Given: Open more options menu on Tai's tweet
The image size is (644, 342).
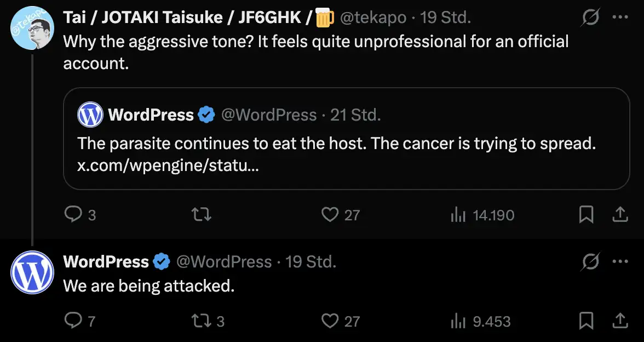Looking at the screenshot, I should (619, 18).
